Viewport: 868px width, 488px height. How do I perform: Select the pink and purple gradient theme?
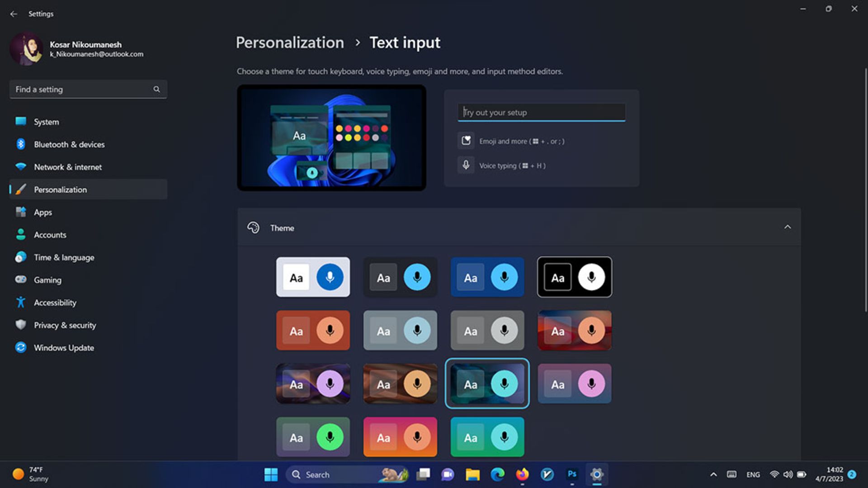tap(574, 384)
